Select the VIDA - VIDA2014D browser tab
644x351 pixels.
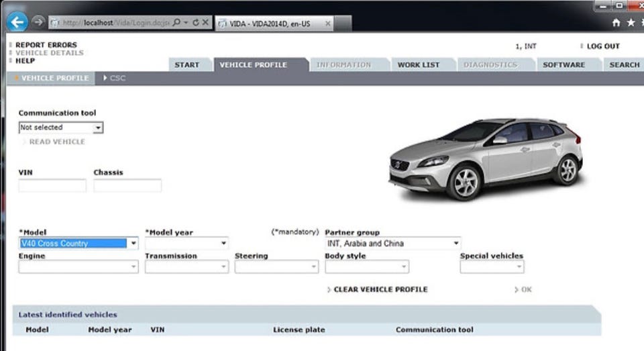[x=274, y=23]
